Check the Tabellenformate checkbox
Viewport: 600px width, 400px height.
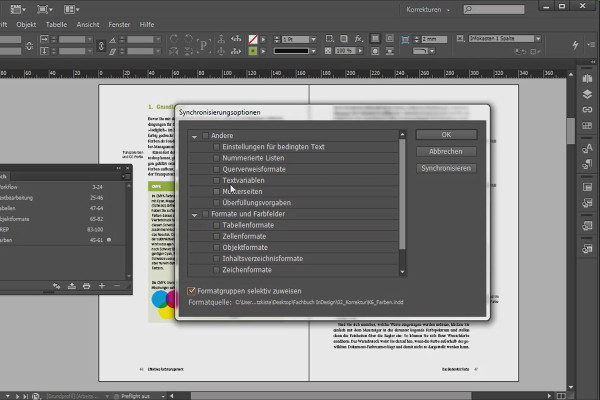(217, 225)
